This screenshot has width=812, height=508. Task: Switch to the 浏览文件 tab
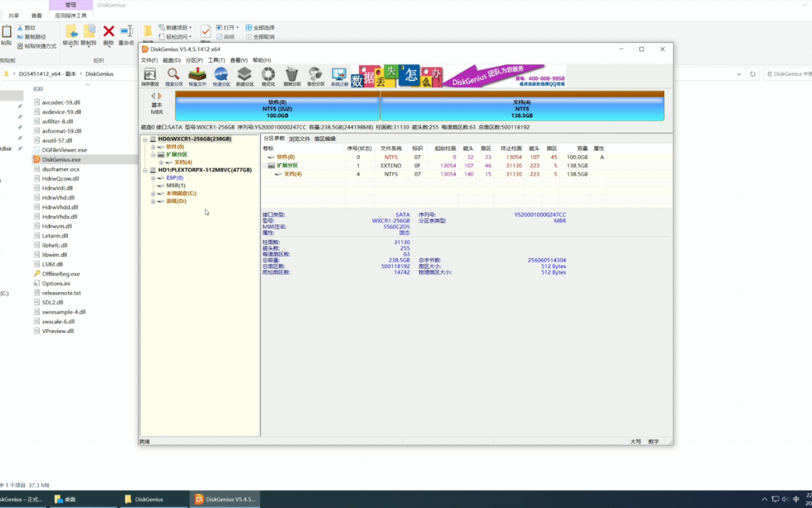(299, 139)
